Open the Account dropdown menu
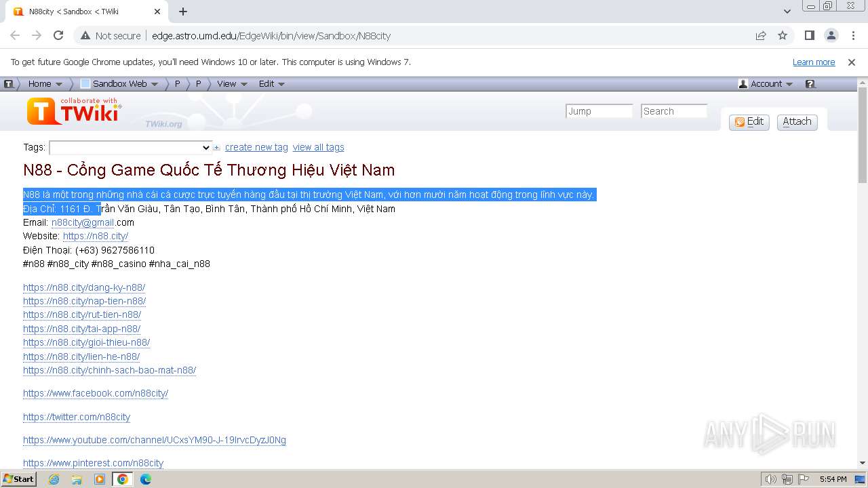Viewport: 868px width, 488px height. click(766, 84)
